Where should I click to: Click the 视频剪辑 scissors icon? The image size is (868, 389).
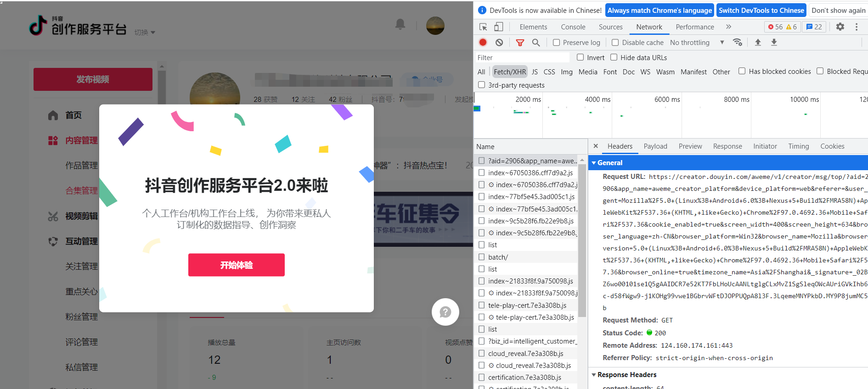(x=53, y=216)
